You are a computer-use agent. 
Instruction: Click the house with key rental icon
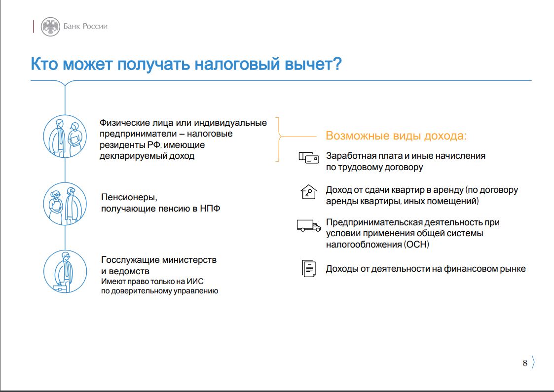308,192
